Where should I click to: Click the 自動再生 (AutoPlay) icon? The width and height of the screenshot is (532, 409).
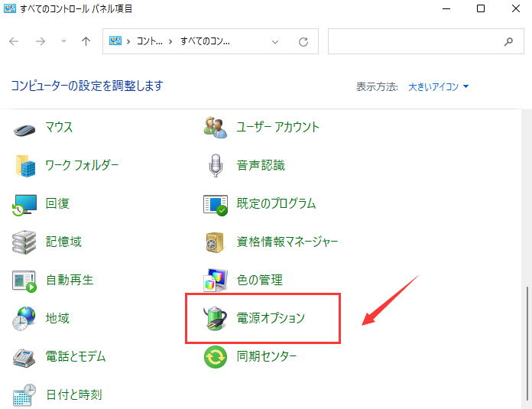(24, 281)
